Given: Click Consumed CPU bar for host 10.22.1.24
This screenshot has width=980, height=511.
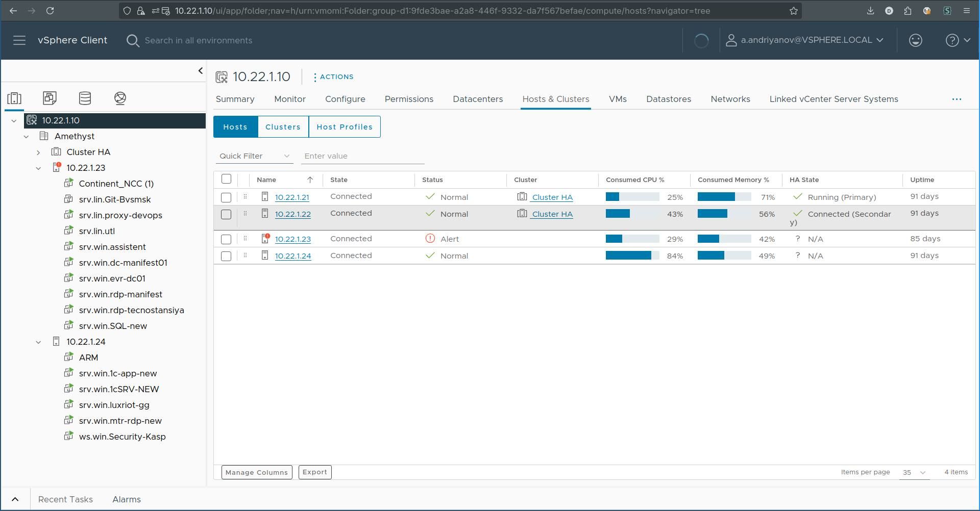Looking at the screenshot, I should click(x=632, y=256).
